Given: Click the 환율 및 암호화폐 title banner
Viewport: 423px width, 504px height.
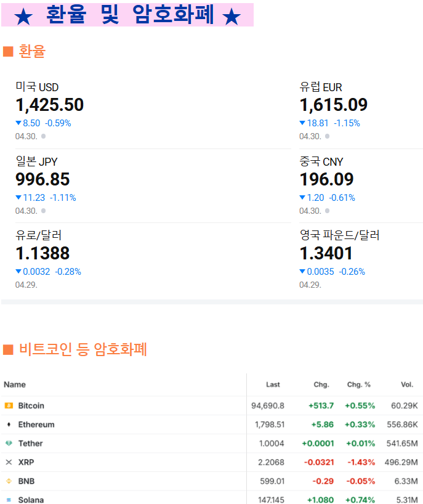Looking at the screenshot, I should tap(127, 15).
